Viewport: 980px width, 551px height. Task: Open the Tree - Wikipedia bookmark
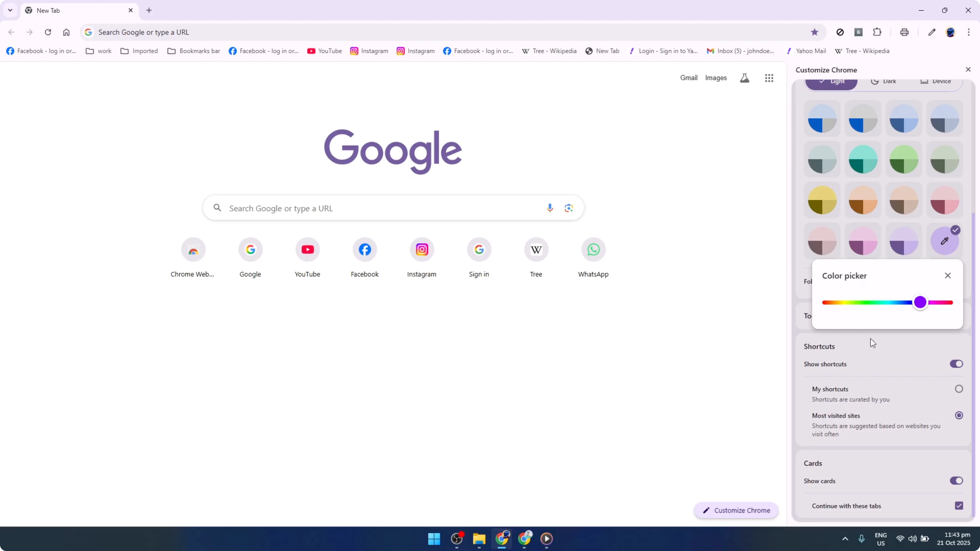click(549, 51)
